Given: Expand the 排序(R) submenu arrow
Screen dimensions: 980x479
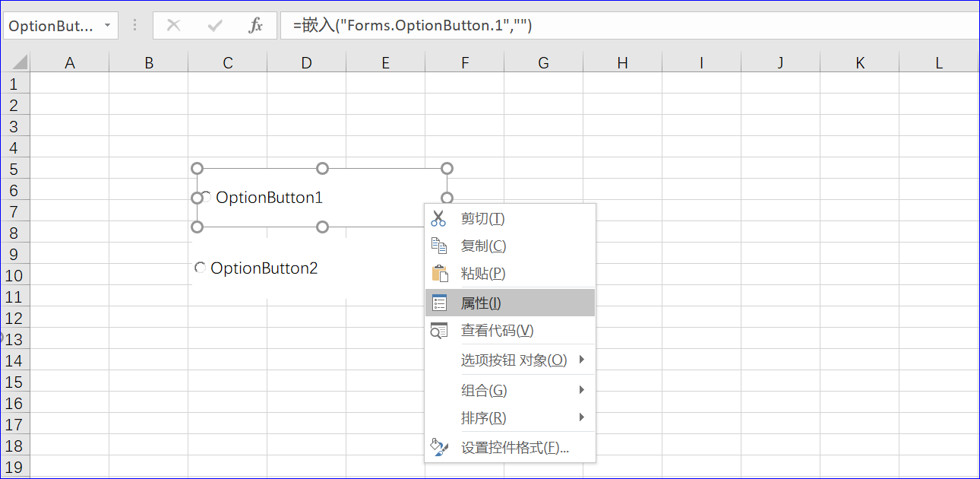Looking at the screenshot, I should [582, 417].
